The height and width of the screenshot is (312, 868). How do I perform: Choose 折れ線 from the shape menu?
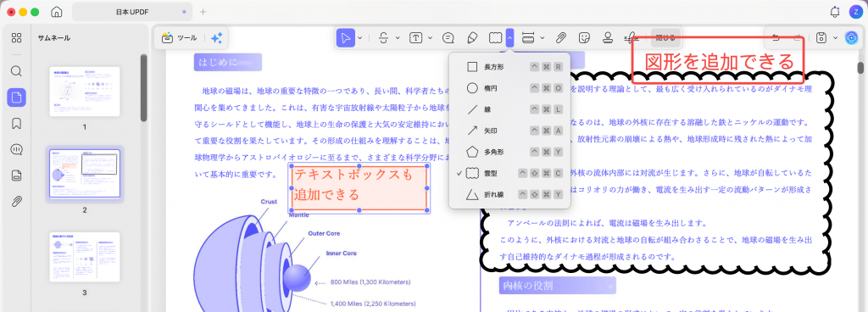(x=509, y=194)
